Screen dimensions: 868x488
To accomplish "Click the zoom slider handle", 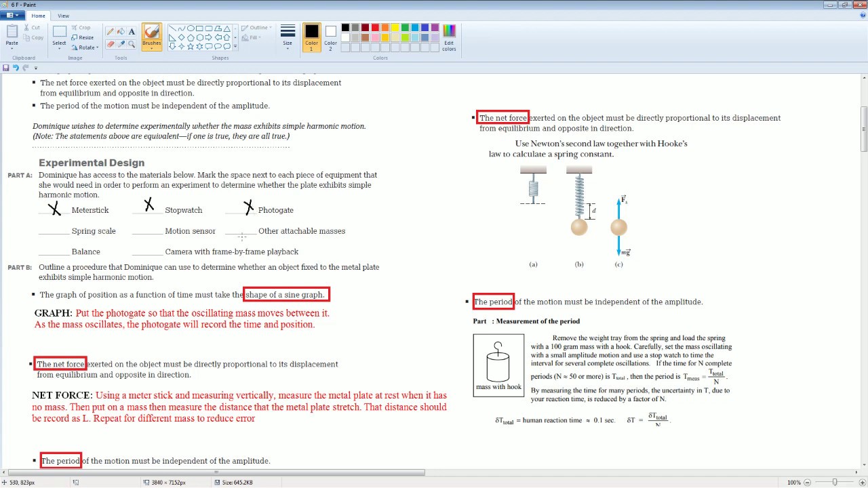I will click(x=835, y=482).
